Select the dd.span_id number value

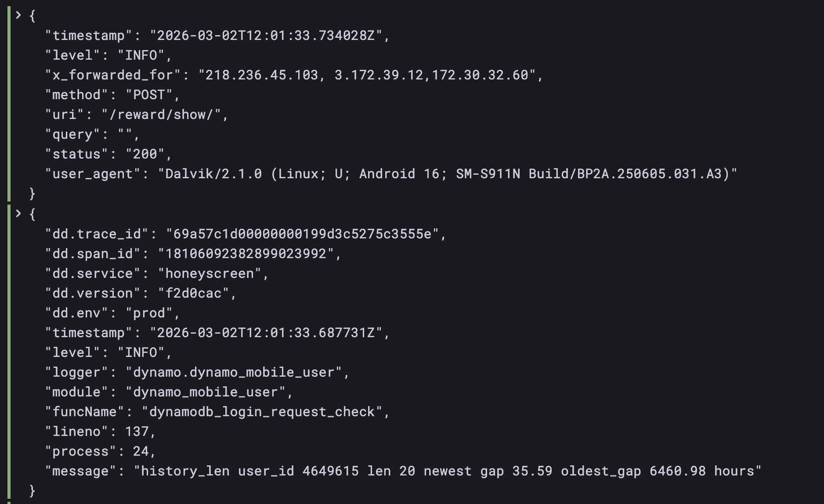click(246, 254)
